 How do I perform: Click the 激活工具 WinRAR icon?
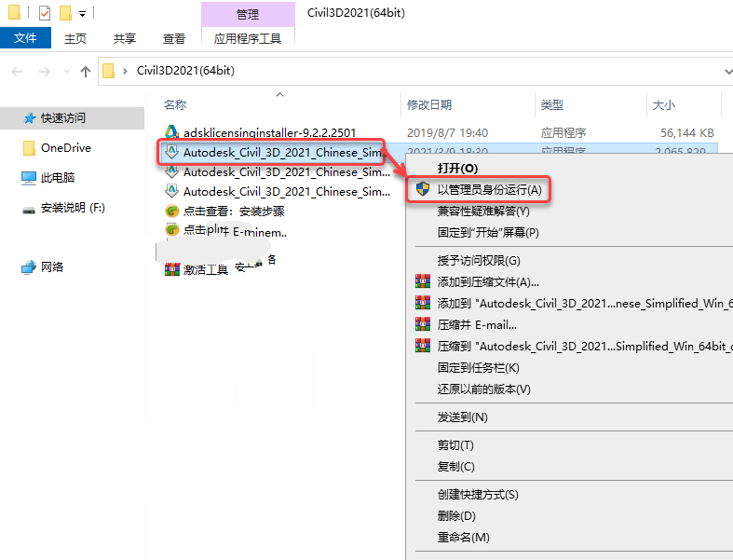pyautogui.click(x=172, y=269)
